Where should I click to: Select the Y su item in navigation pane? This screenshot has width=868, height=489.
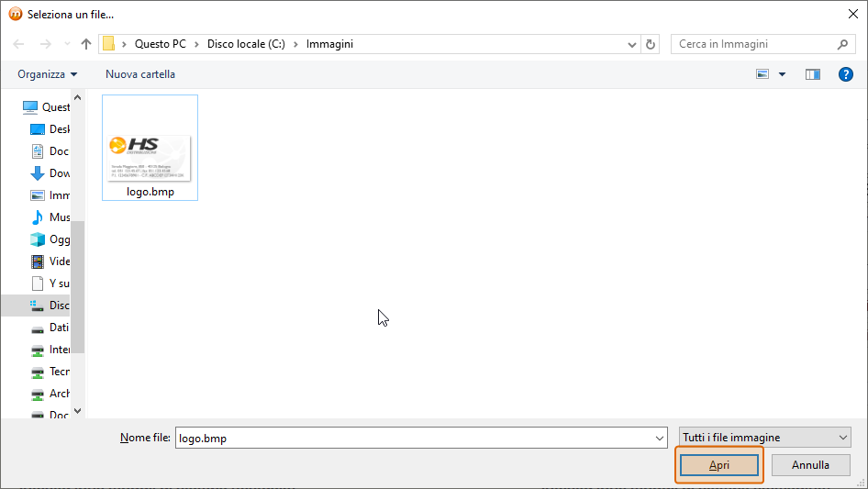50,283
